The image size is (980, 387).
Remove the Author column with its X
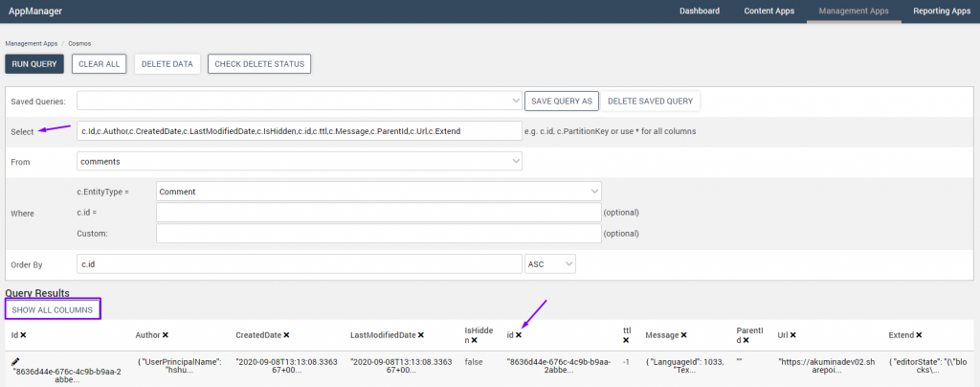(166, 334)
